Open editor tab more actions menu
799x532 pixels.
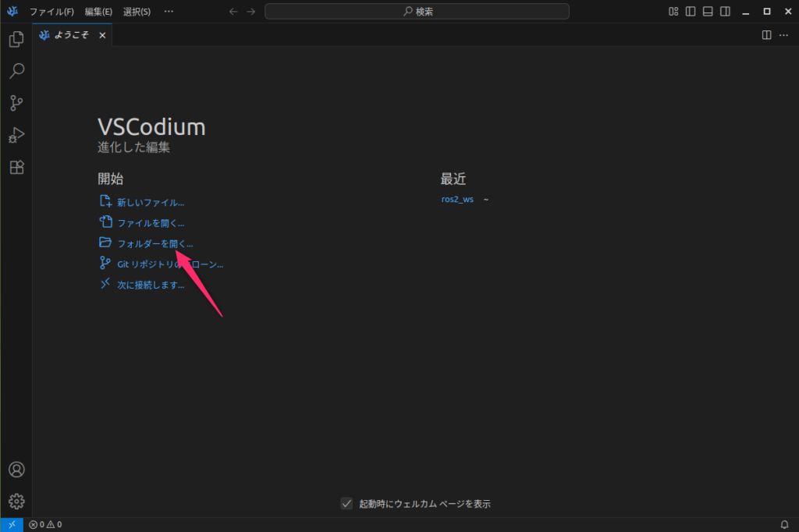coord(783,35)
